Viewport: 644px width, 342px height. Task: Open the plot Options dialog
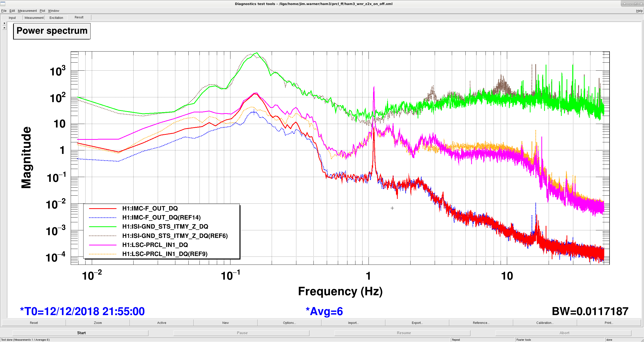[289, 323]
